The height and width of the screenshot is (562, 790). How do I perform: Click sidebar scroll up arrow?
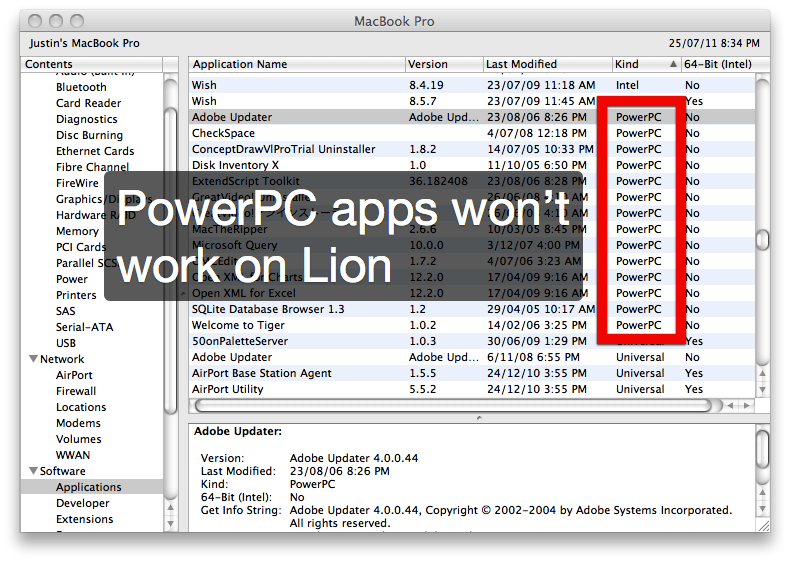point(170,508)
